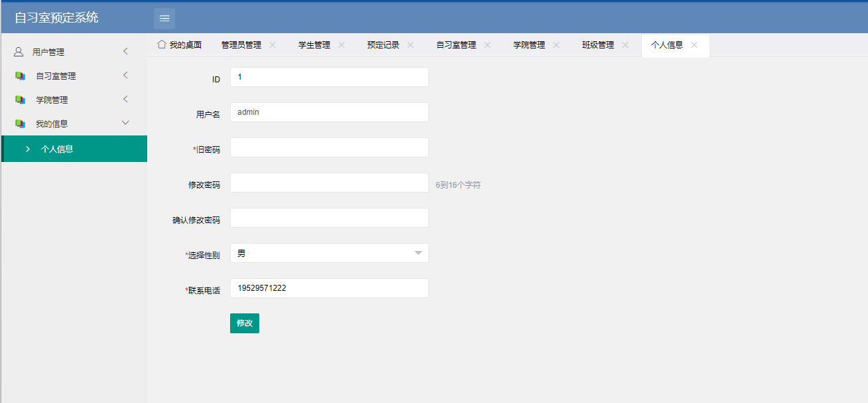Focus the ID input field

(330, 77)
